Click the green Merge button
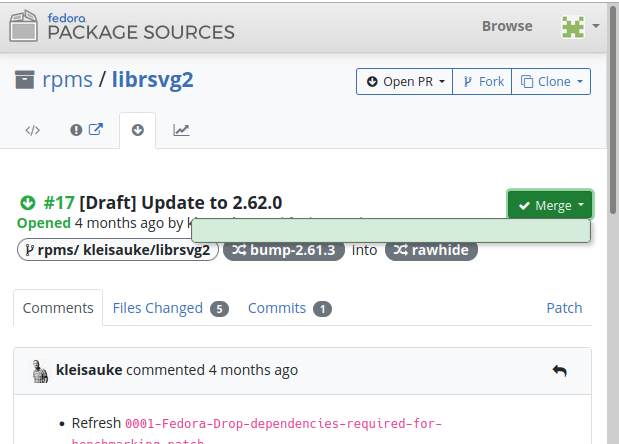Image resolution: width=619 pixels, height=444 pixels. tap(550, 205)
